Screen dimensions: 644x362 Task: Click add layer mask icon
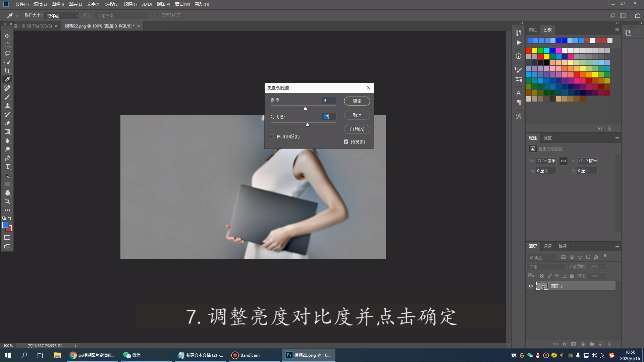coord(573,344)
